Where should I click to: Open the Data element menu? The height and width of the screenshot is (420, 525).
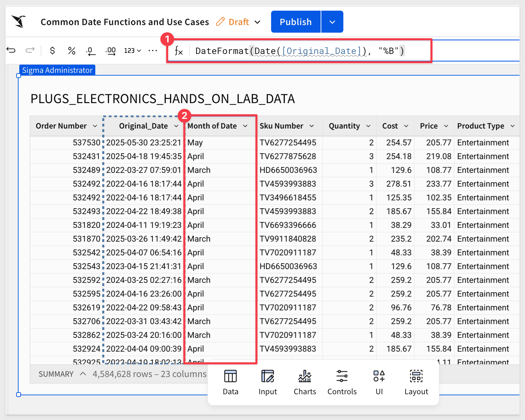[x=231, y=383]
